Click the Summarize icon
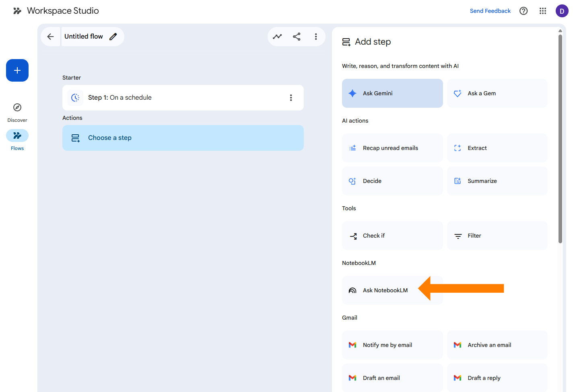The image size is (573, 392). 458,181
